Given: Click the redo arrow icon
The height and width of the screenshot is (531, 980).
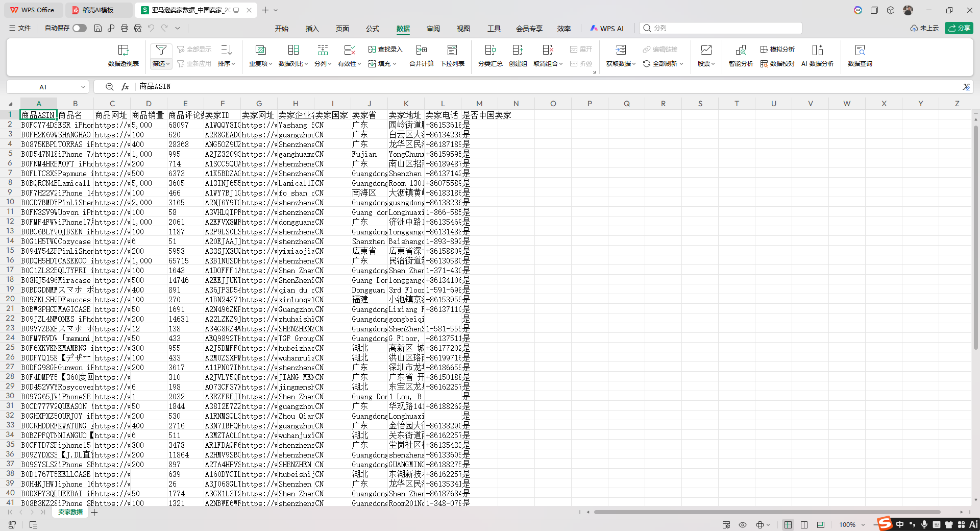Looking at the screenshot, I should (x=164, y=28).
